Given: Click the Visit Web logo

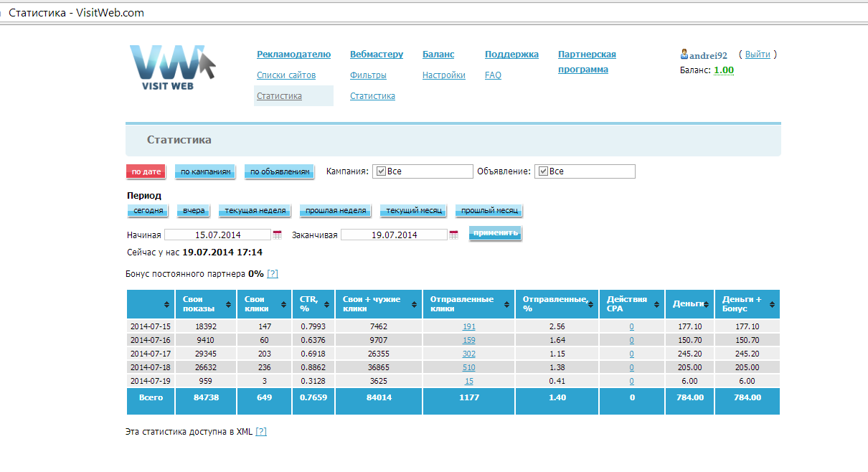Looking at the screenshot, I should pos(173,67).
